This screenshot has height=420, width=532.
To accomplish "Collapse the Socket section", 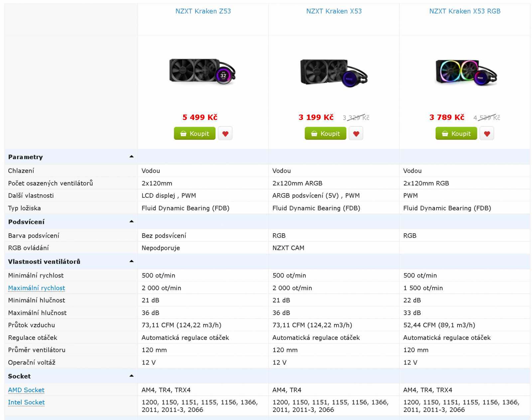I will [131, 376].
